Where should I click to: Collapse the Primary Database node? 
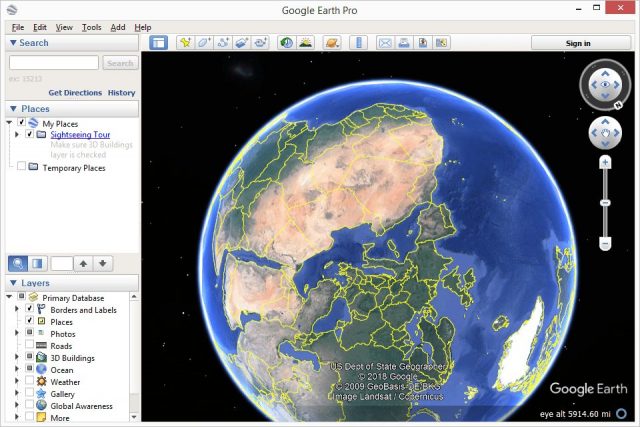pos(9,297)
